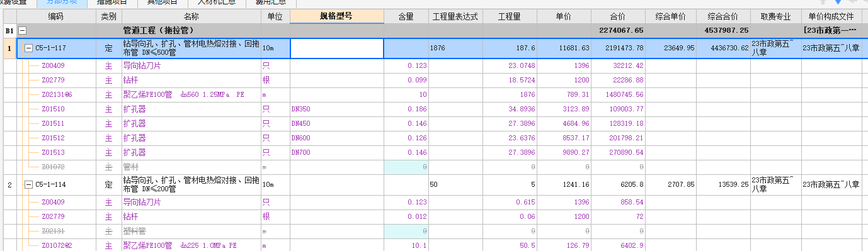Screen dimensions: 868x251
Task: Click the 综合单价 column header
Action: click(x=671, y=17)
